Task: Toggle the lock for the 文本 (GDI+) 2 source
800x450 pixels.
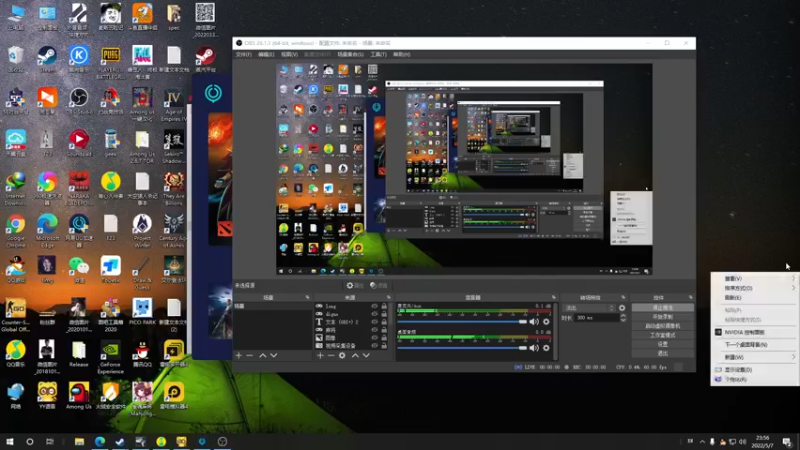Action: tap(384, 322)
